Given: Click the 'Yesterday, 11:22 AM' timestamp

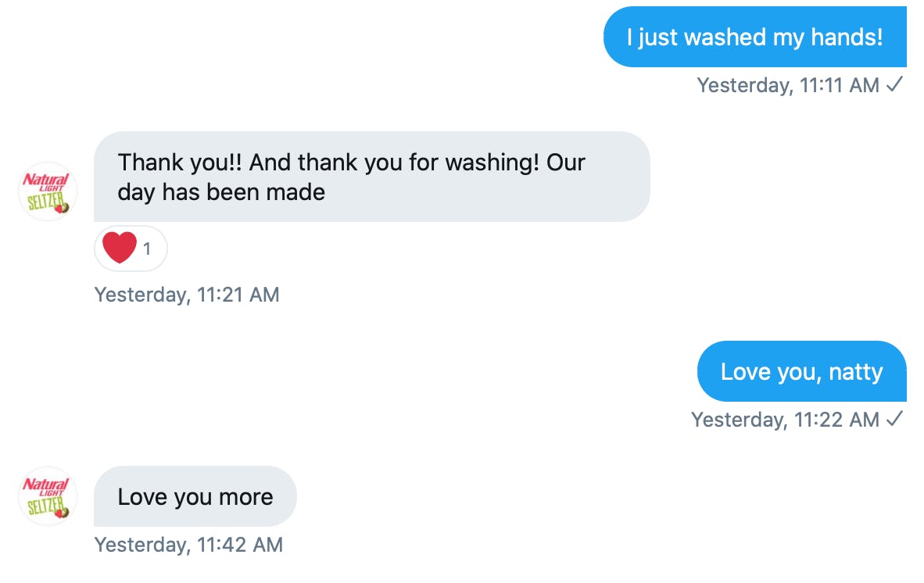Looking at the screenshot, I should tap(785, 420).
